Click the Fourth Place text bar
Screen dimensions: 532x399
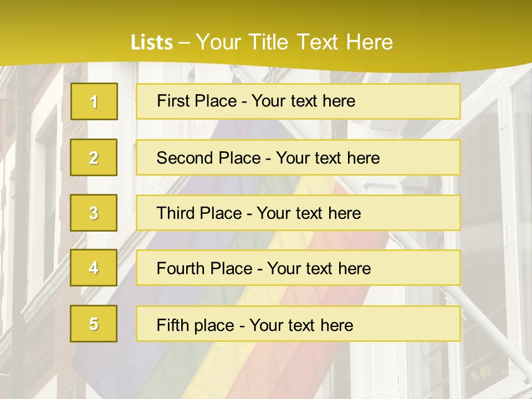[298, 268]
